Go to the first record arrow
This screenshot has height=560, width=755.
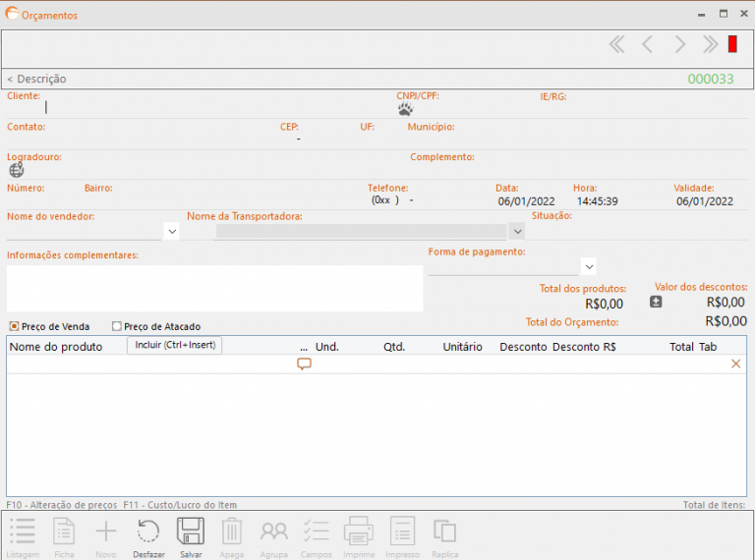coord(617,44)
